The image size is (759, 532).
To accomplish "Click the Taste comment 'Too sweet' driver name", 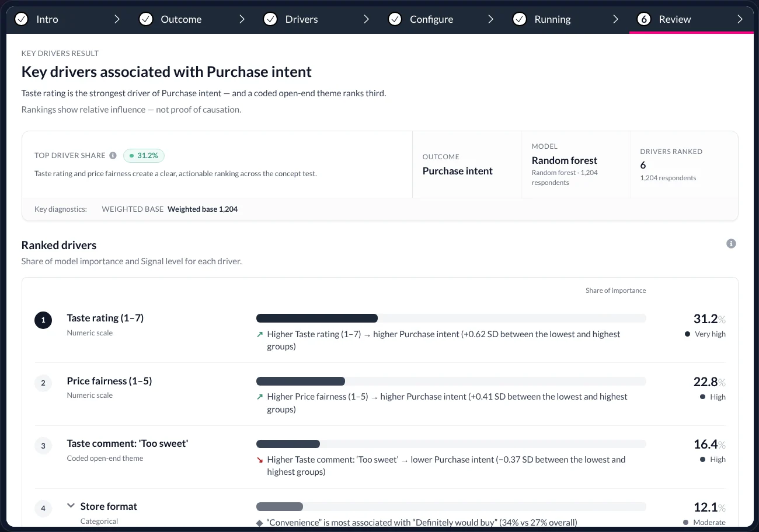I will coord(127,443).
